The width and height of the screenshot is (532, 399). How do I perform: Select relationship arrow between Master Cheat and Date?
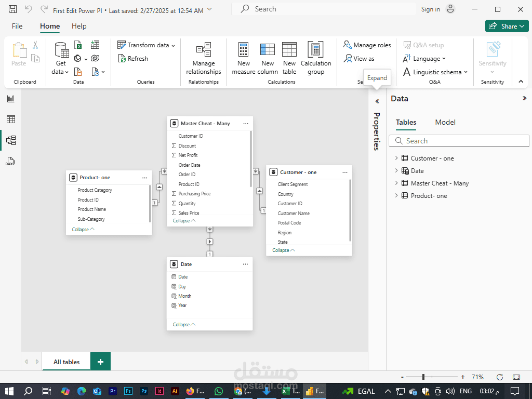[210, 242]
